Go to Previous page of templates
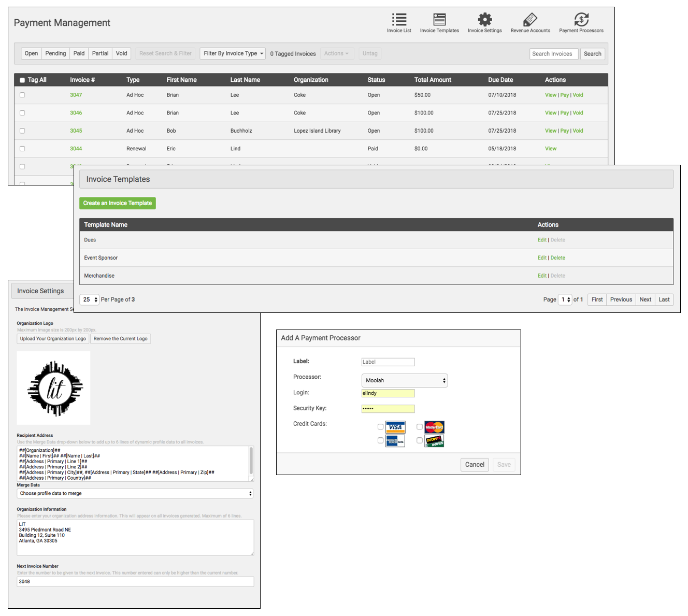Image resolution: width=688 pixels, height=616 pixels. (621, 299)
